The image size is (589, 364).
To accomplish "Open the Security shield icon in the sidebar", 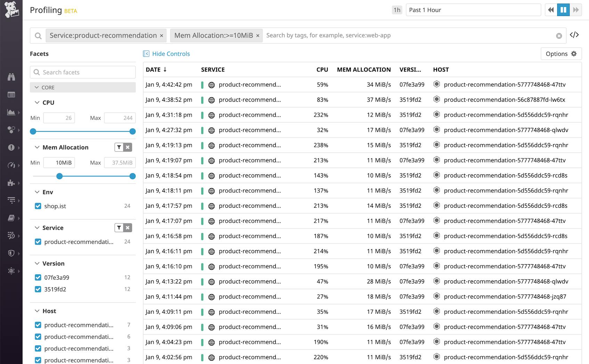I will point(11,253).
